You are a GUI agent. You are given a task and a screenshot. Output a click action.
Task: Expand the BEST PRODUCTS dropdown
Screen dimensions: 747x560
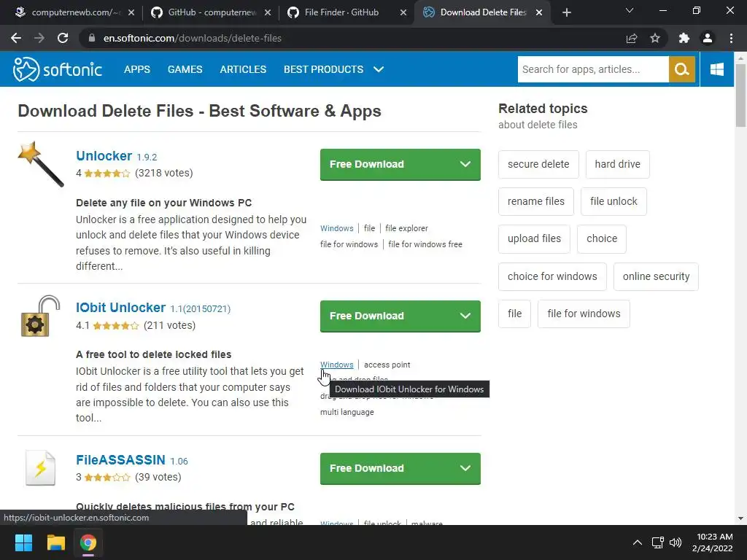pos(379,69)
